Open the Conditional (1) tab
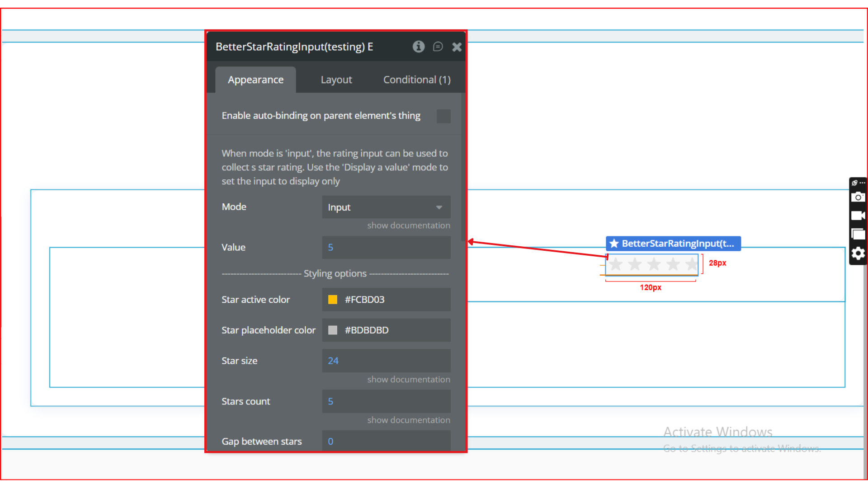 [416, 80]
